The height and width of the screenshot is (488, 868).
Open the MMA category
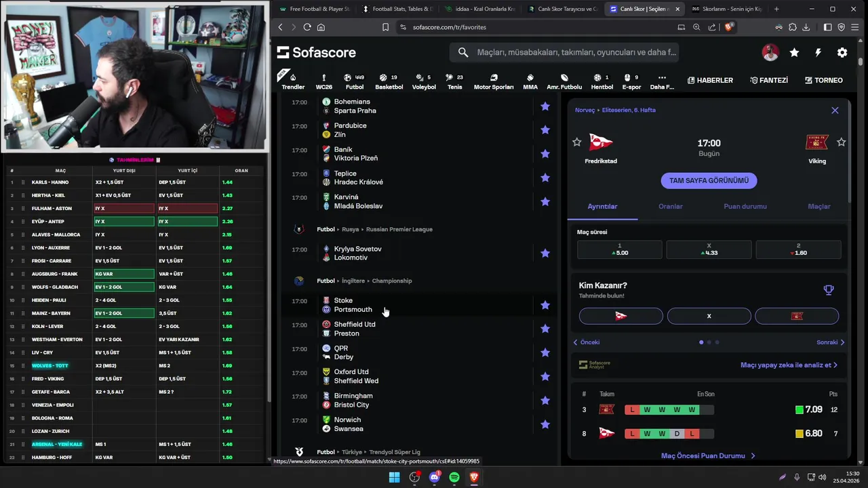tap(530, 81)
